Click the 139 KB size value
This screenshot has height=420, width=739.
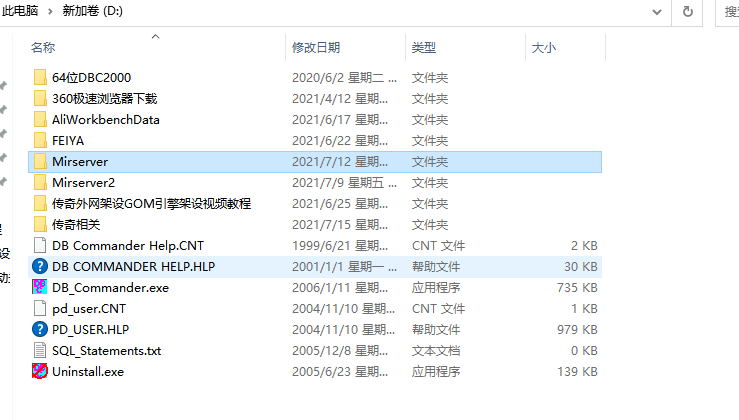coord(577,371)
